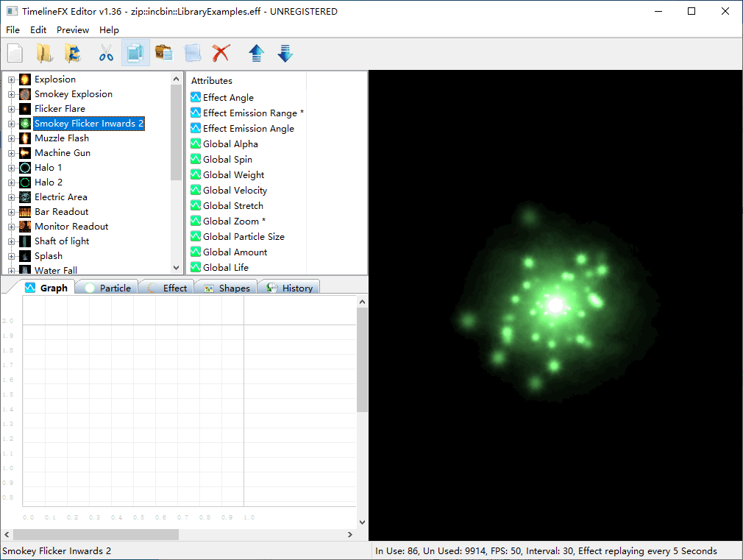This screenshot has height=560, width=743.
Task: Select the Global Alpha attribute
Action: pyautogui.click(x=230, y=144)
